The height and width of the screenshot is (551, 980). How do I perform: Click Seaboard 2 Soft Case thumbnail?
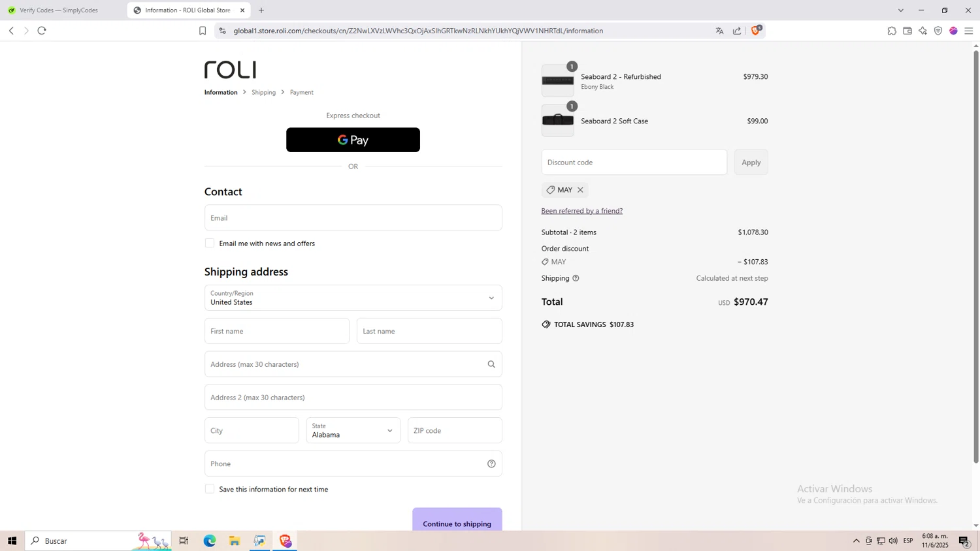[558, 120]
